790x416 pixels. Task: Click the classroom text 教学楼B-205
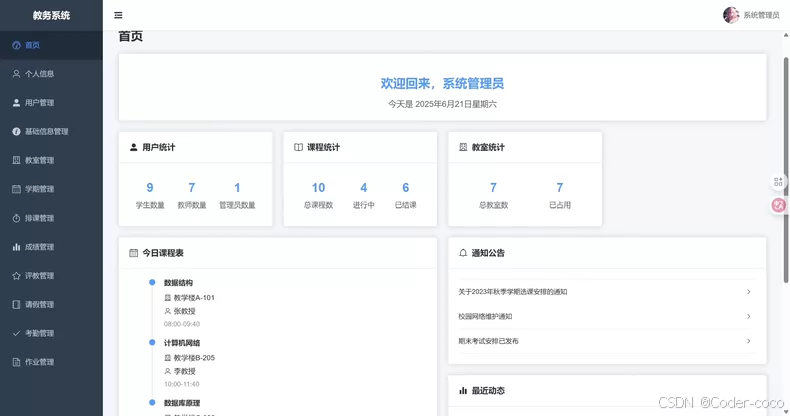(194, 358)
